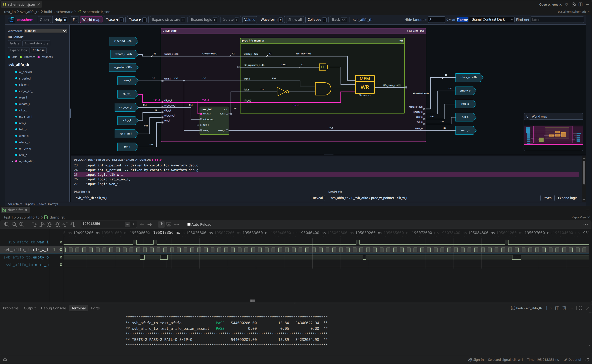Viewport: 592px width, 364px height.
Task: Go to next negative edge
Action: 72,224
